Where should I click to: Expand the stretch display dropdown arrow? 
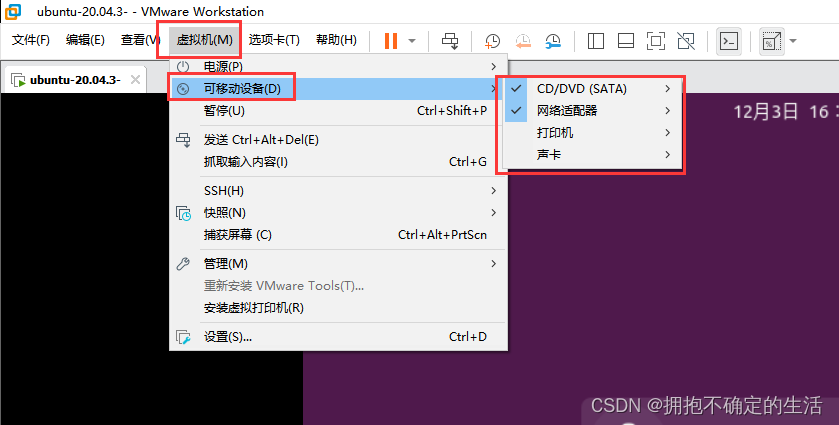(x=793, y=41)
